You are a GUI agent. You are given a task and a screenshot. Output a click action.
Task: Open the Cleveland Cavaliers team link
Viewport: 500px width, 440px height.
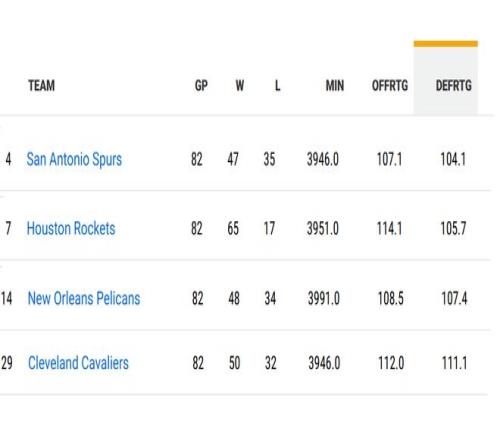[78, 363]
